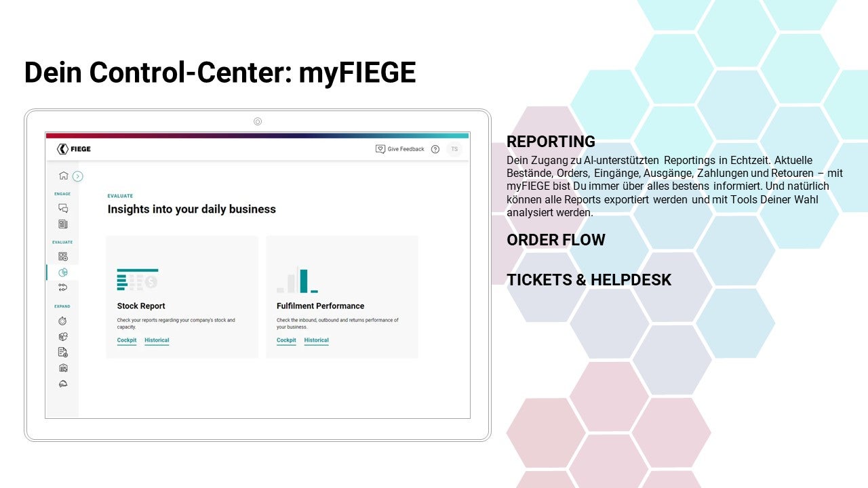Click the ENGAGE section label in sidebar
Viewport: 868px width, 488px height.
pyautogui.click(x=62, y=194)
